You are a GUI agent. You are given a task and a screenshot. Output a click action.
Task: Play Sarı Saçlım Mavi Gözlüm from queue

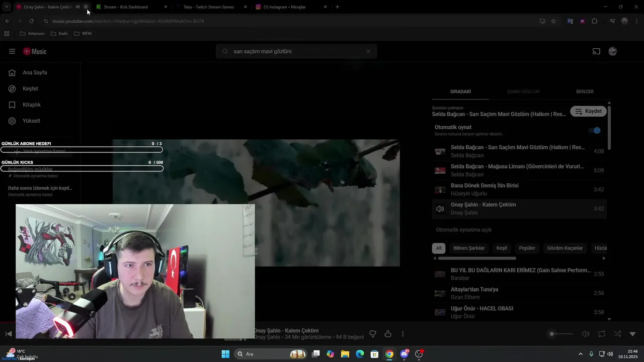519,151
